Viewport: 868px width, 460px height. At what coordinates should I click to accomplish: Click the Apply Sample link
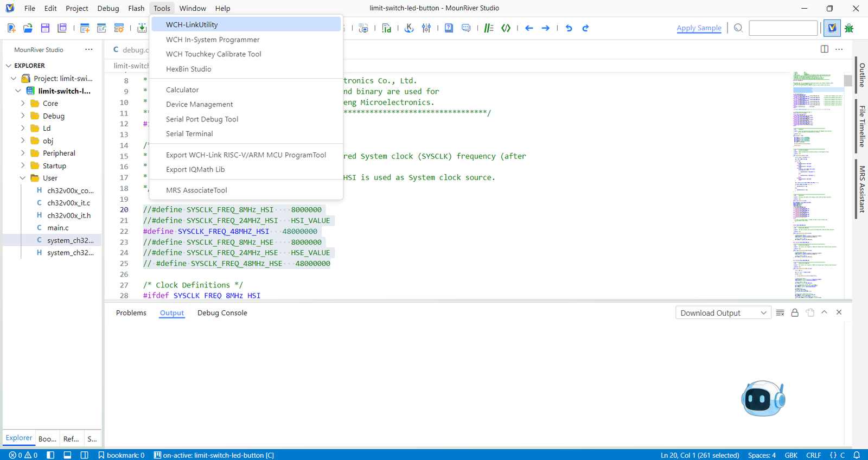click(699, 28)
